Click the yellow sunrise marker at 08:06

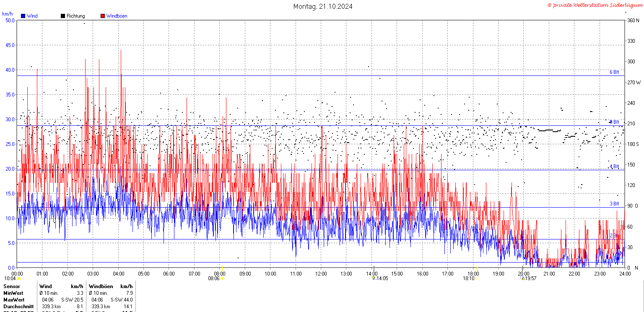click(x=222, y=278)
